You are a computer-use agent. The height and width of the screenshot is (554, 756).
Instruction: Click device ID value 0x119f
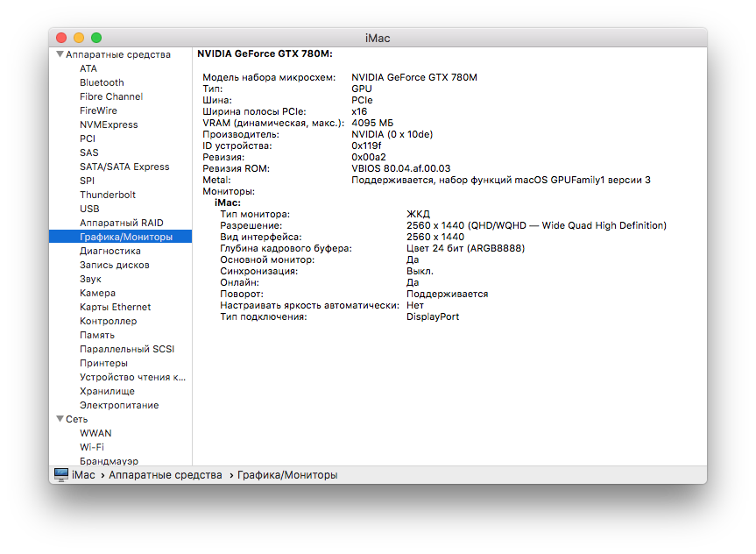pos(366,146)
